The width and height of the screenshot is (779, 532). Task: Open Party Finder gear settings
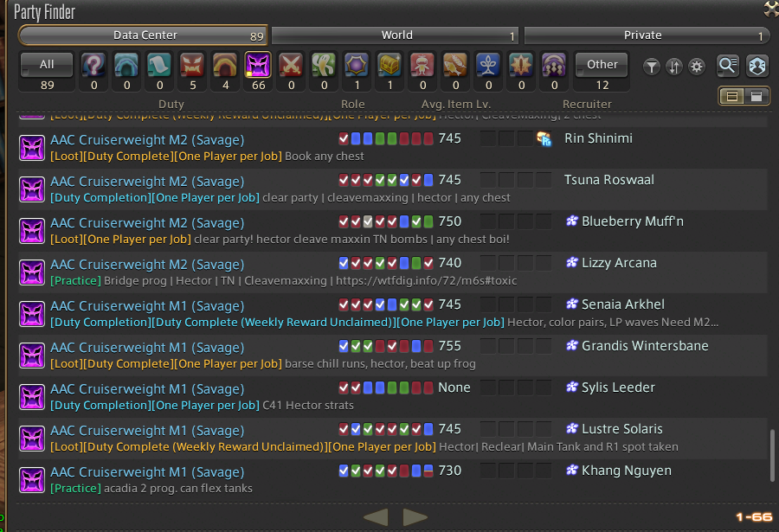point(697,66)
